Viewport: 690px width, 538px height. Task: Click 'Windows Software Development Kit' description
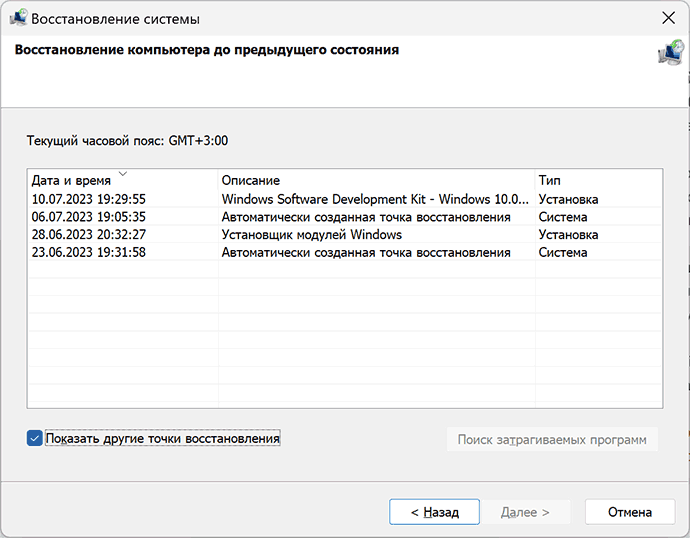[x=375, y=199]
